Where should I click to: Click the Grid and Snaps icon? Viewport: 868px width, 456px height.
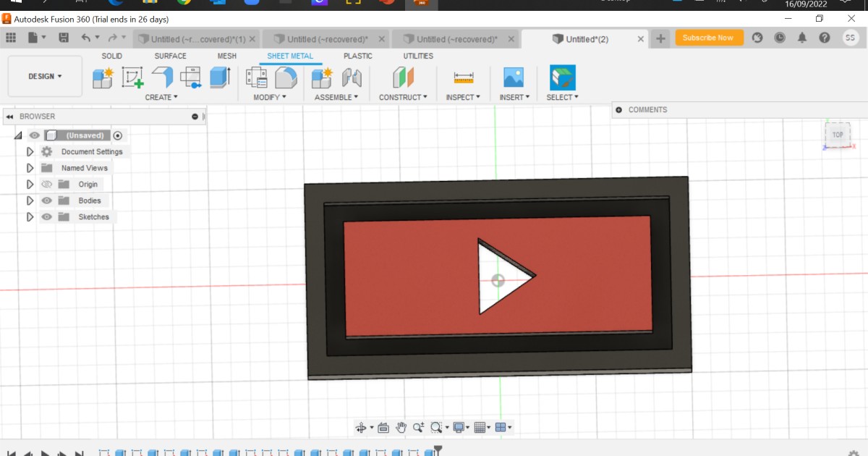(x=479, y=428)
